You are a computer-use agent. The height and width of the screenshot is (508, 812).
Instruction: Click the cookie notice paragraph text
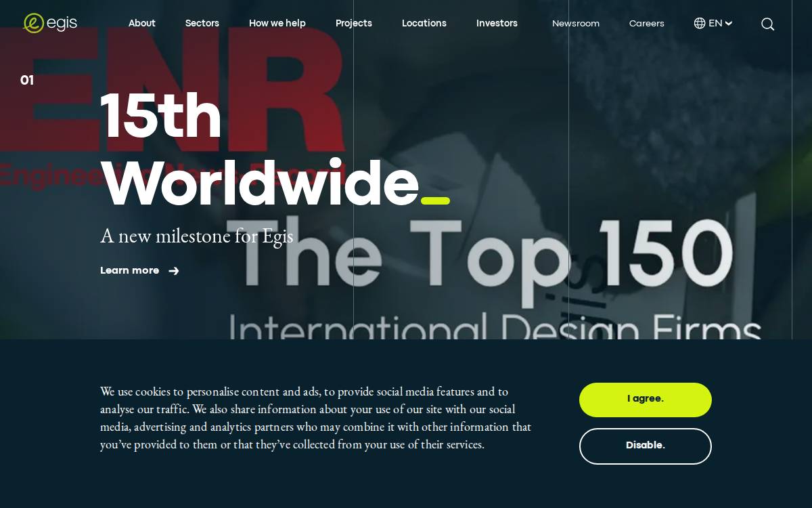coord(316,418)
